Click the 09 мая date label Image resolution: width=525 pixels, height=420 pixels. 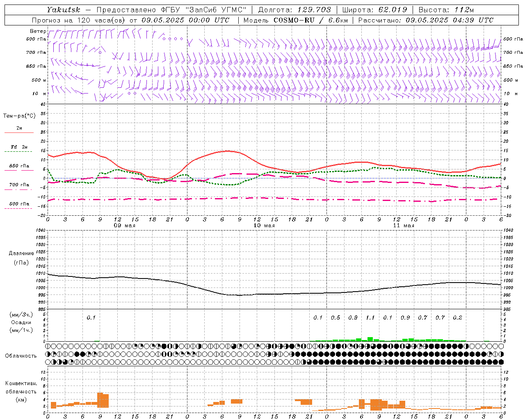pos(125,226)
